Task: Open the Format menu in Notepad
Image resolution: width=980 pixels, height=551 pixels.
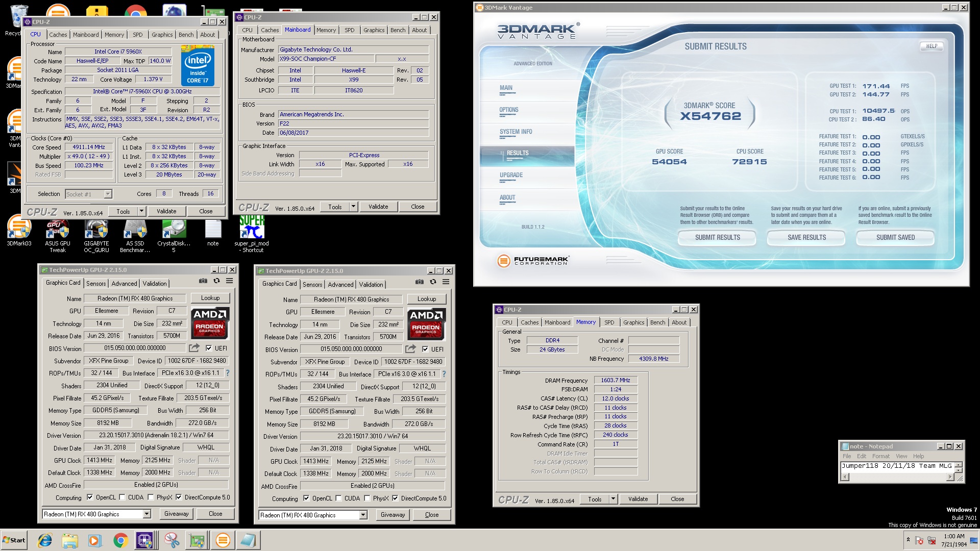Action: pos(880,456)
